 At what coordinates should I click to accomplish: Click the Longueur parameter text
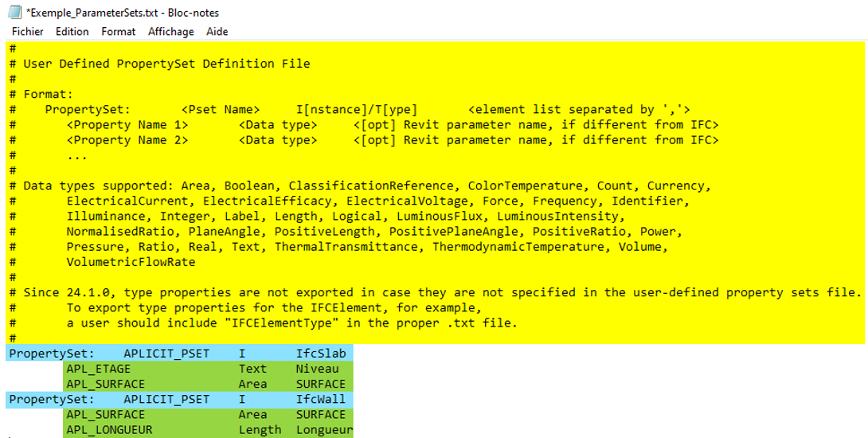pos(324,430)
